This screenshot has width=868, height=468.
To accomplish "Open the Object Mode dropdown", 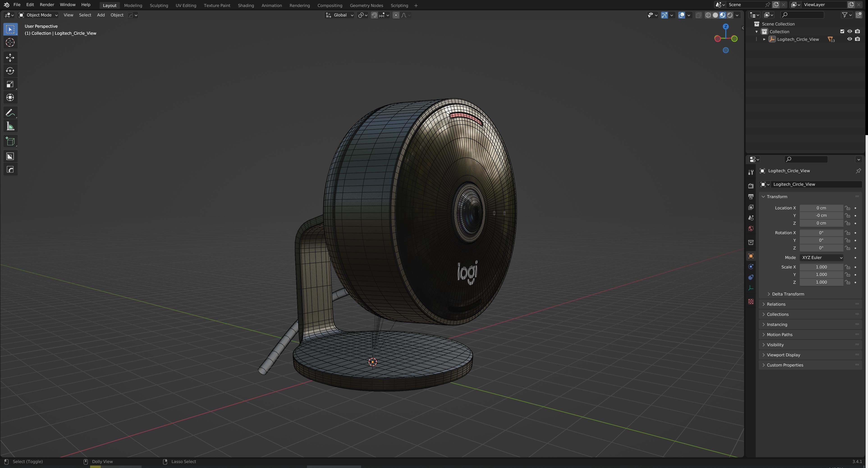I will [x=38, y=15].
